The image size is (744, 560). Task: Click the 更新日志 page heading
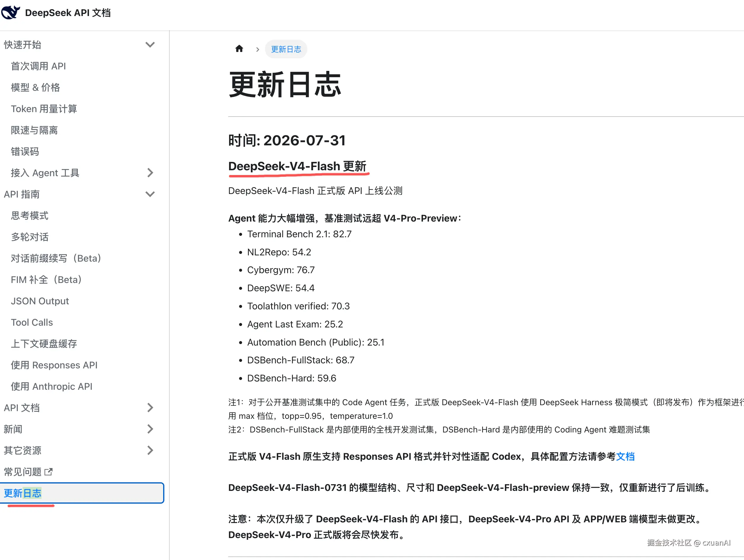point(285,85)
